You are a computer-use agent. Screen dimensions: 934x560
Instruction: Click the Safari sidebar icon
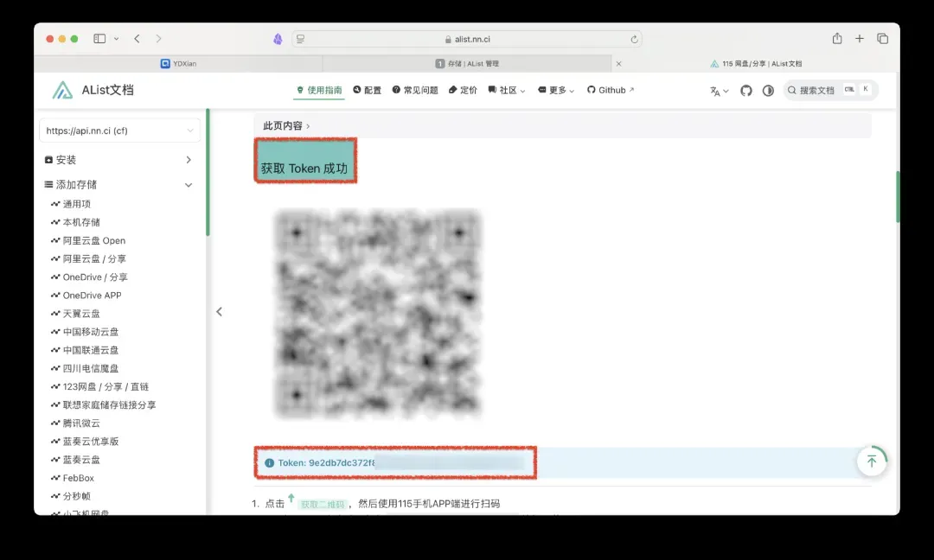(x=99, y=39)
